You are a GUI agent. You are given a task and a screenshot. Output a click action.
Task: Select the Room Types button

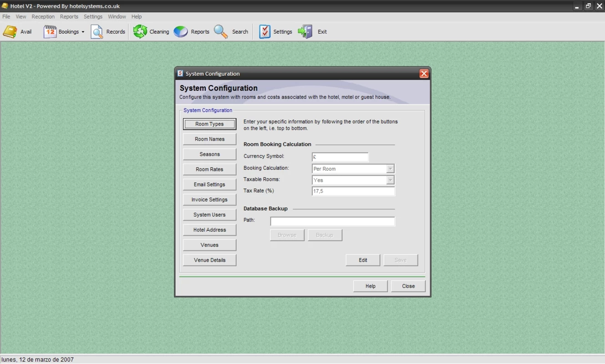click(x=209, y=124)
